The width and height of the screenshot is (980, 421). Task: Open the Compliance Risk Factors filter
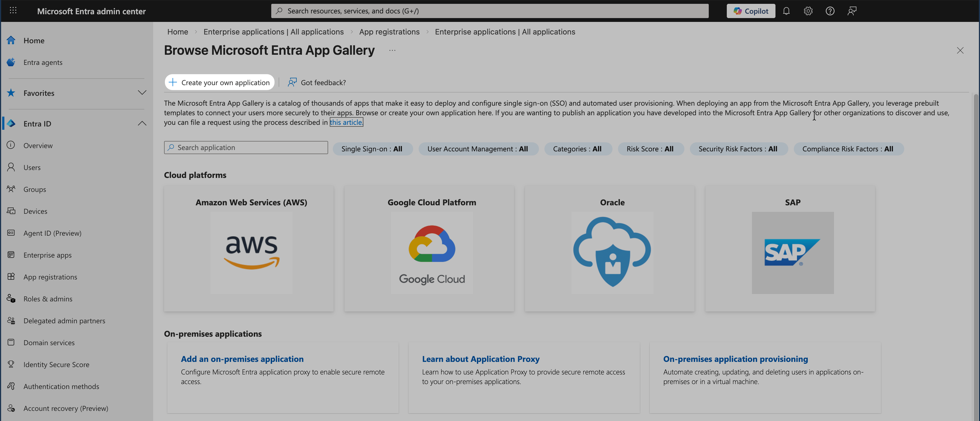pyautogui.click(x=848, y=149)
